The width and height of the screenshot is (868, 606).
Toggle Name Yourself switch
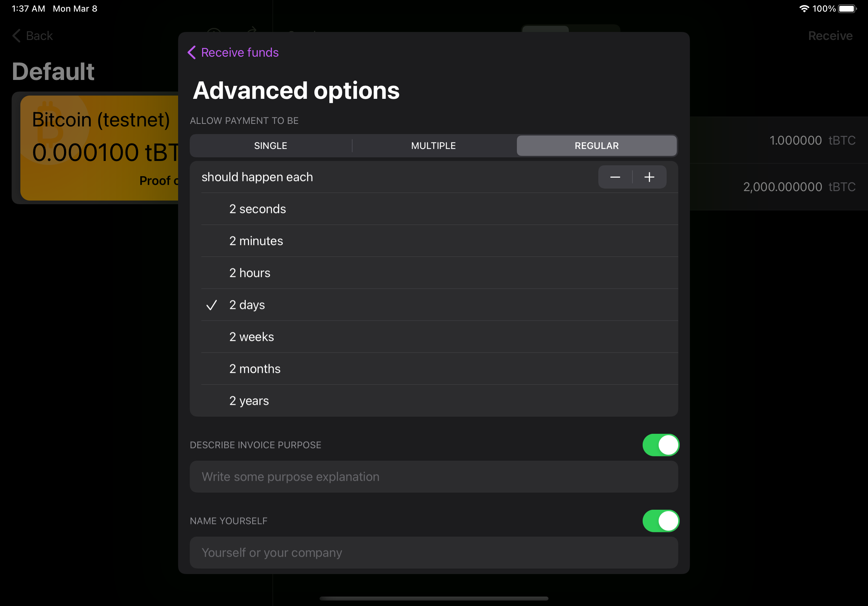pos(660,521)
